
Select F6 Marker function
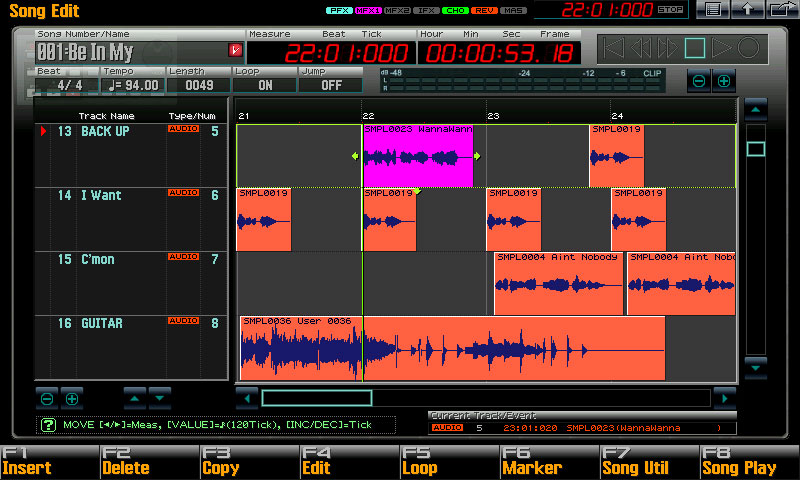click(x=549, y=462)
